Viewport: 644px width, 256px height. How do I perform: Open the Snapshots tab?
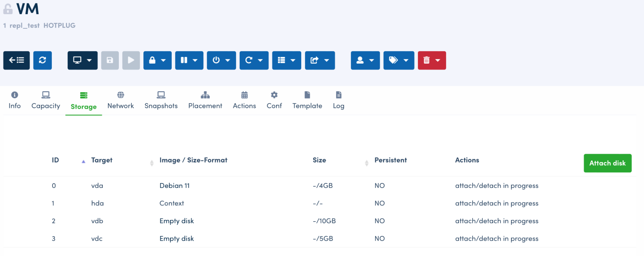161,100
